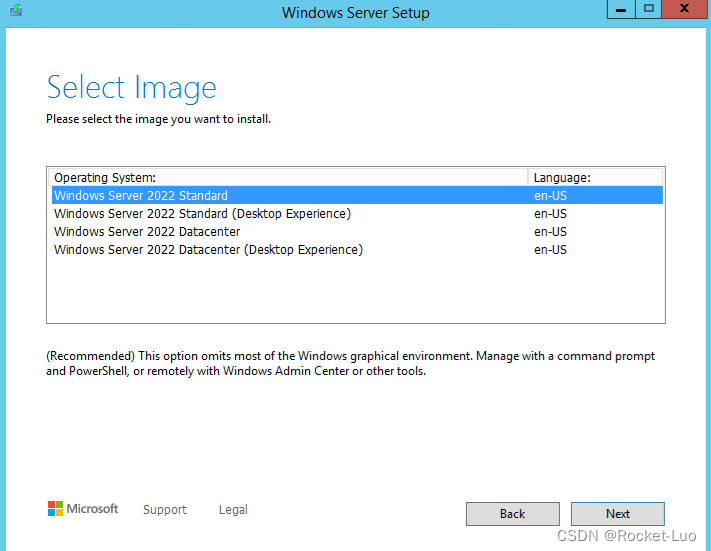Pick Windows Server 2022 Datacenter (Desktop Experience)

click(357, 250)
